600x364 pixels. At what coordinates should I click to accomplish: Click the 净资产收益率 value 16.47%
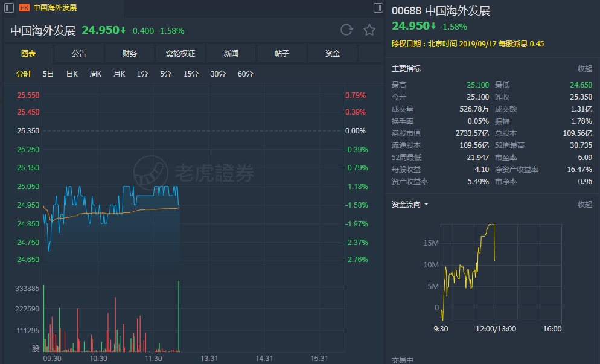(x=579, y=169)
